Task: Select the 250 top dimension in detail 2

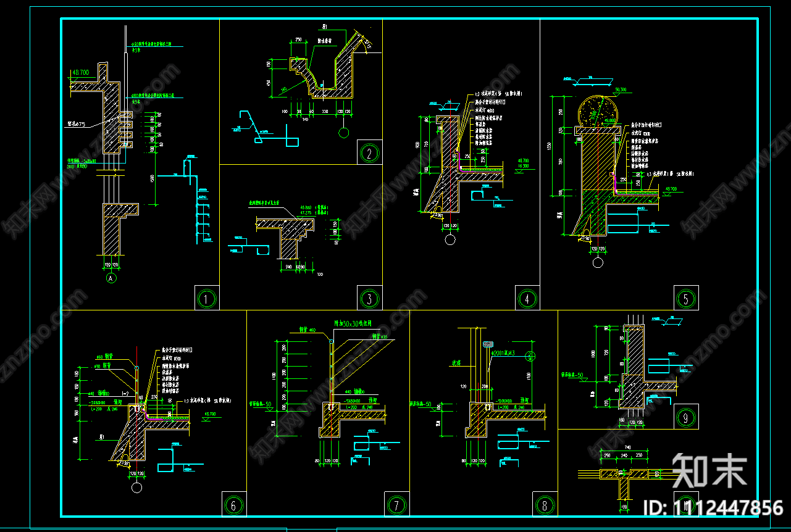Action: pos(298,39)
